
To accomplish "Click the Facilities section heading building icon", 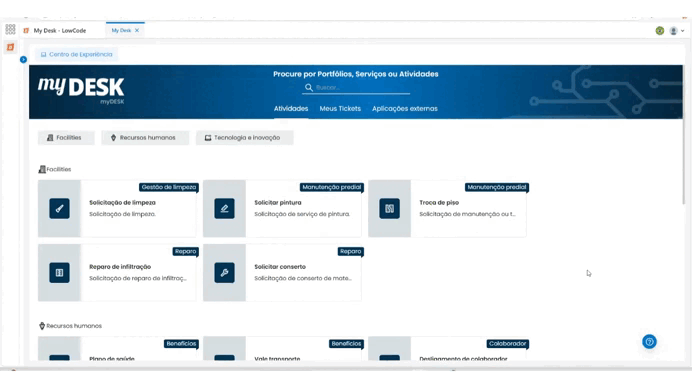I will coord(42,169).
